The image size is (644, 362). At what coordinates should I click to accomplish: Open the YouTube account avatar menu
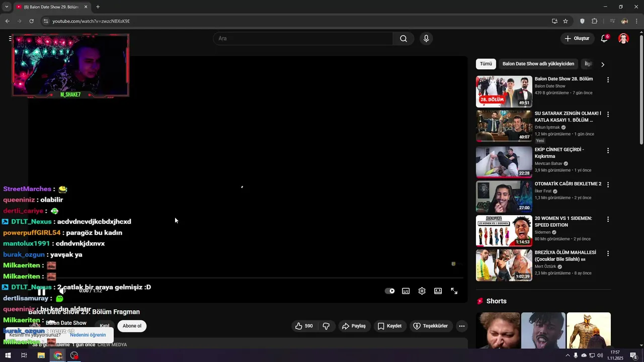click(623, 39)
